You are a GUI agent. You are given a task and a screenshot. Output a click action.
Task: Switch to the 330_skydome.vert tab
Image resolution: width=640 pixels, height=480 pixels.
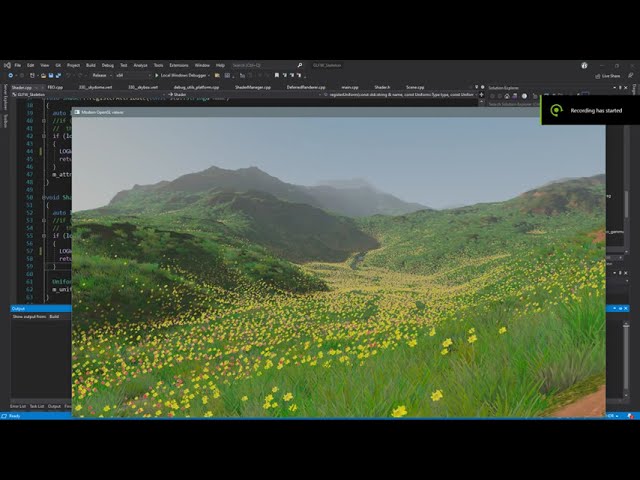[x=96, y=87]
